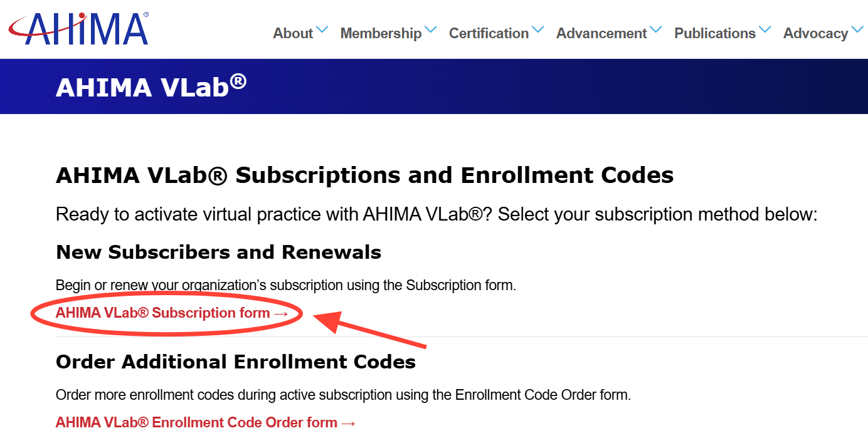
Task: Open the Advocacy nav menu
Action: [815, 34]
